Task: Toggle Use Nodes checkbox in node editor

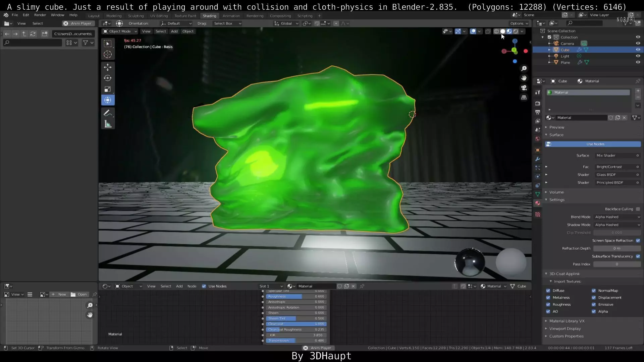Action: point(204,286)
